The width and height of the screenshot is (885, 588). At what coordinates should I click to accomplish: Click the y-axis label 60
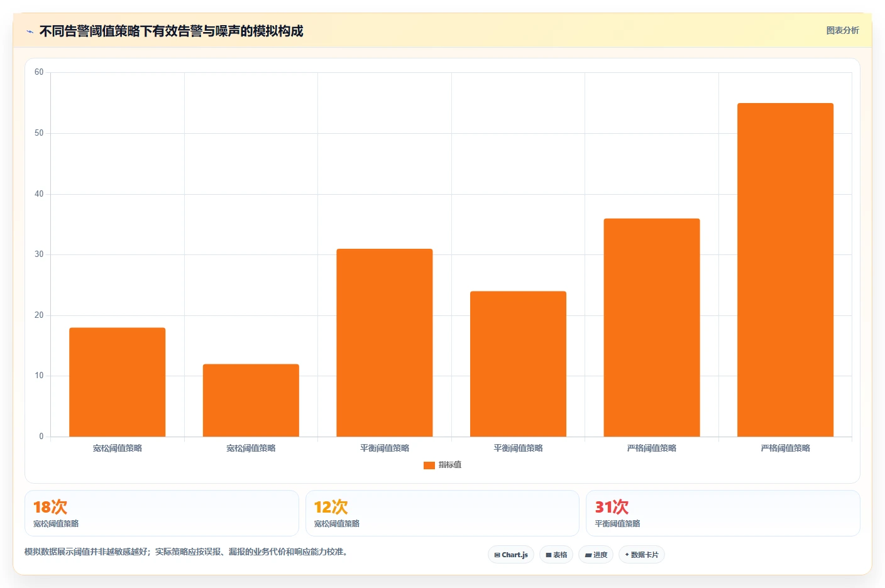pos(39,72)
